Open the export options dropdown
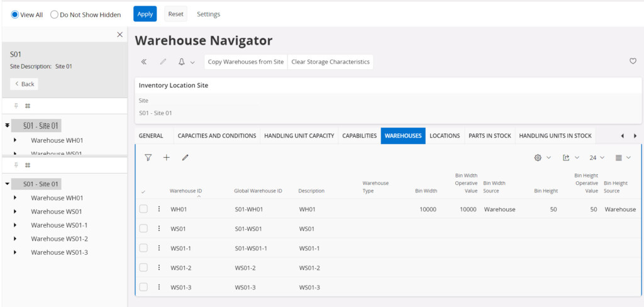The height and width of the screenshot is (307, 644). [x=570, y=158]
